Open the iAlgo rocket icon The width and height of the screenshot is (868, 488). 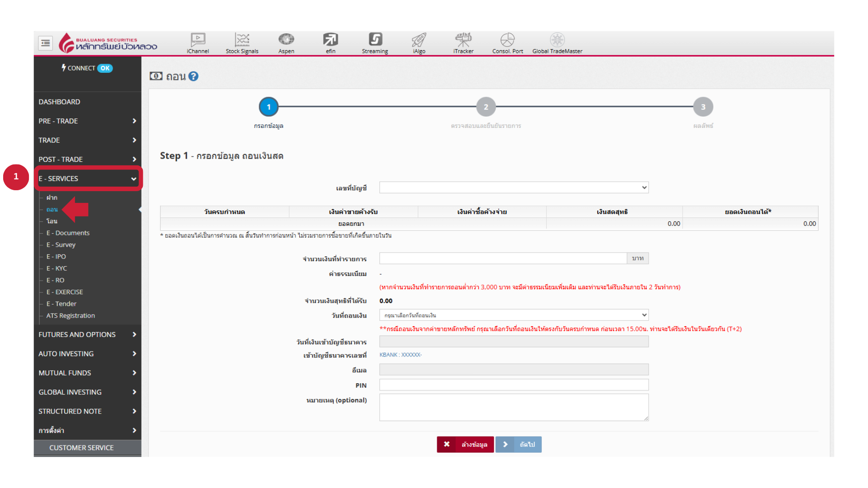pyautogui.click(x=419, y=40)
